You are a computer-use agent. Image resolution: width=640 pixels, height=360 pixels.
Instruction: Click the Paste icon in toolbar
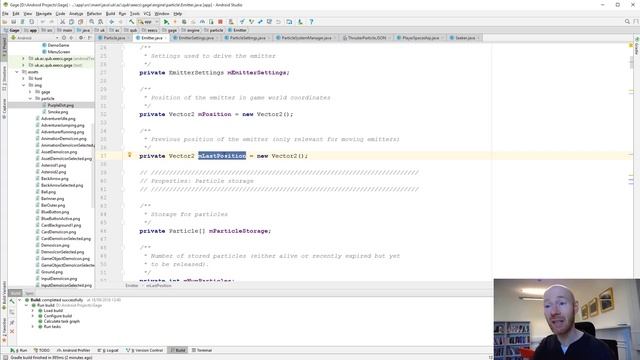pos(80,22)
